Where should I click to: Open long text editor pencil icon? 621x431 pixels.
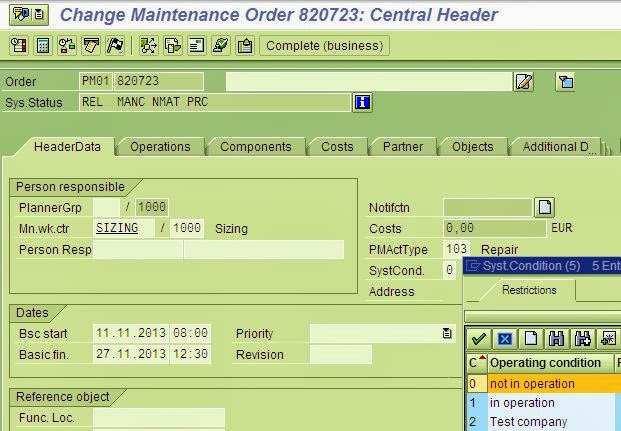pos(524,82)
